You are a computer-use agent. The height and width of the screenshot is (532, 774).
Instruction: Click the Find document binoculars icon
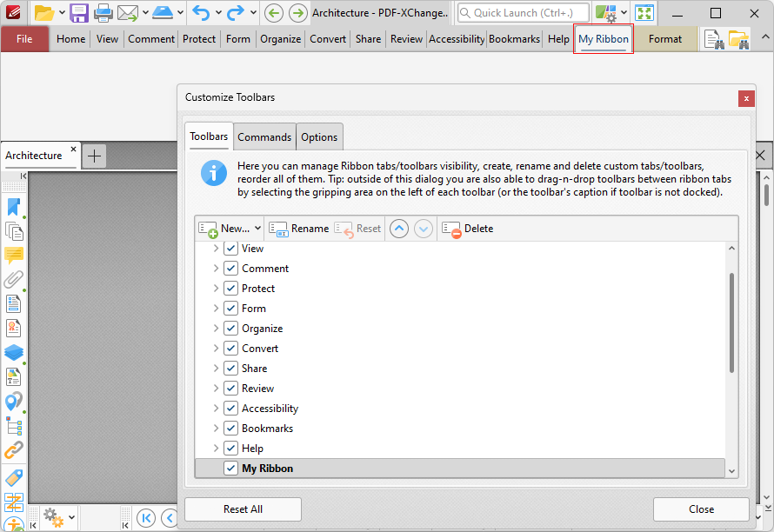point(714,39)
